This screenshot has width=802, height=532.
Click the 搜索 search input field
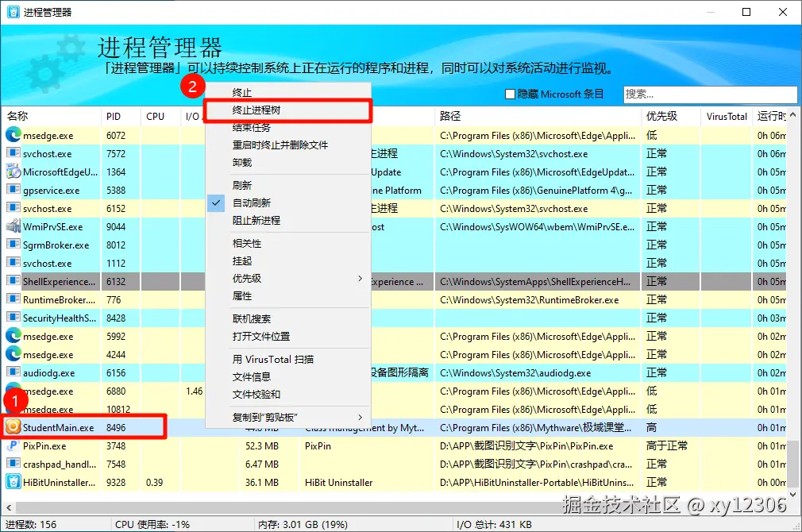tap(710, 94)
